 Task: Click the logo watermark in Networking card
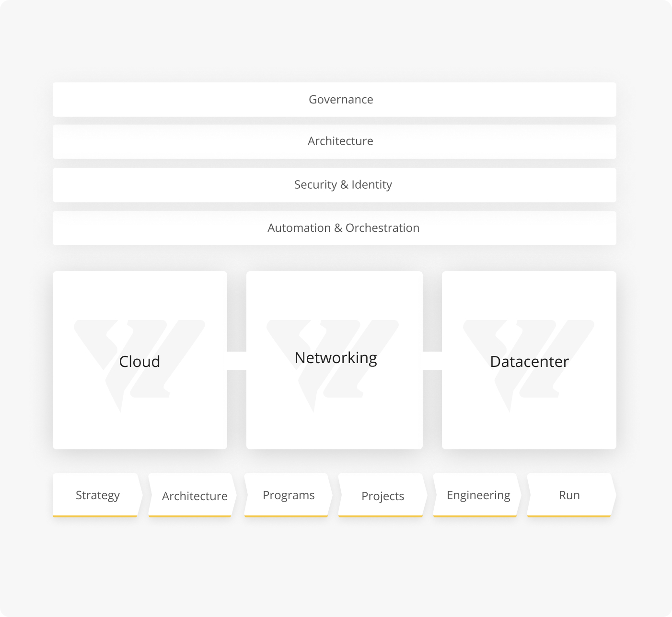(333, 366)
